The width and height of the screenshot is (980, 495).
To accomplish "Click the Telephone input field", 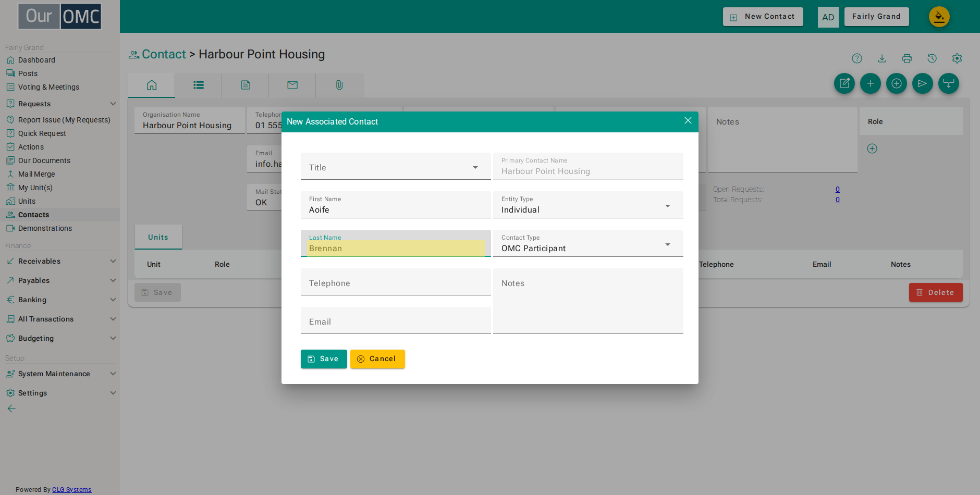I will [396, 282].
